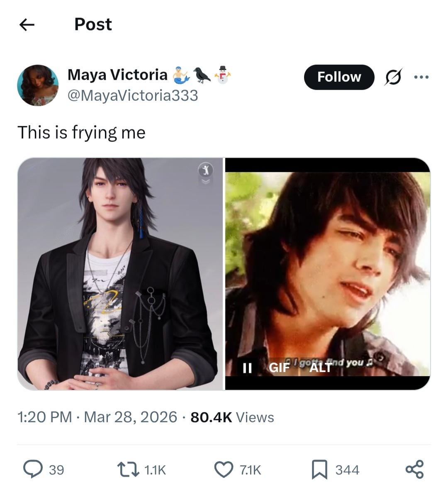The width and height of the screenshot is (448, 482).
Task: Click the Maya Victoria display name
Action: pos(117,75)
